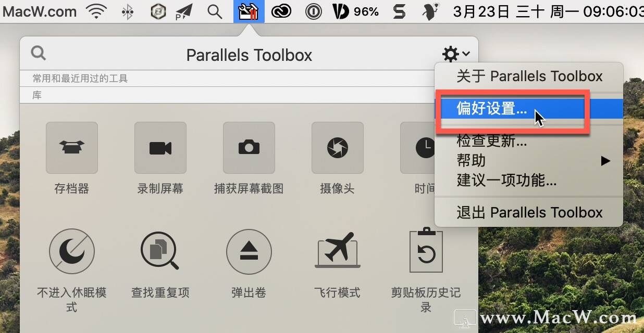Enable Do Not Sleep mode (不进入休眠模式)
Viewport: 644px width, 333px height.
(x=72, y=252)
